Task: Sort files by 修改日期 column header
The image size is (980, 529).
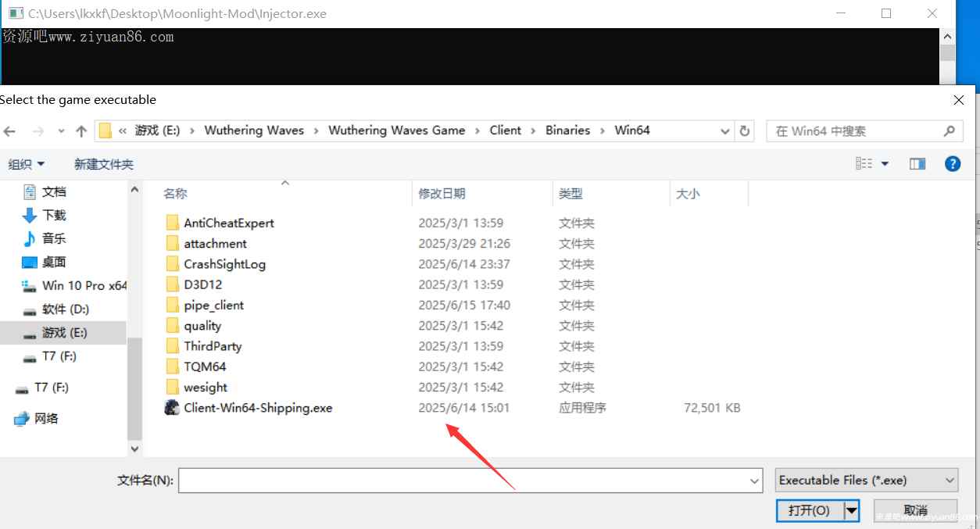Action: click(x=442, y=194)
